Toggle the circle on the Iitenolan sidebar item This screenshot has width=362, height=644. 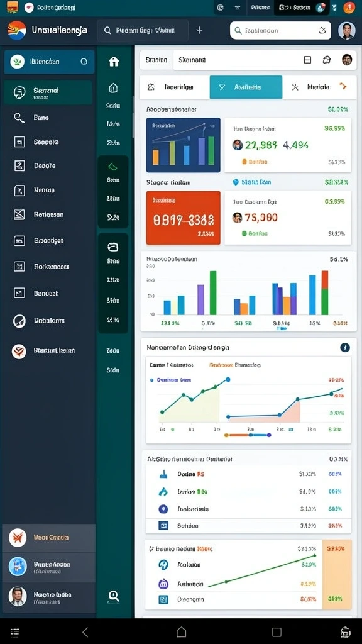(84, 62)
